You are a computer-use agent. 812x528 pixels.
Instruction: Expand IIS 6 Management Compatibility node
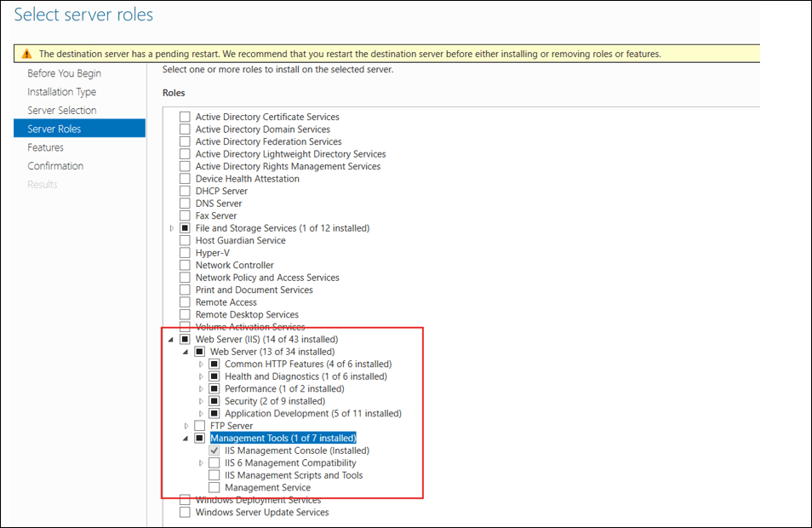pyautogui.click(x=201, y=463)
